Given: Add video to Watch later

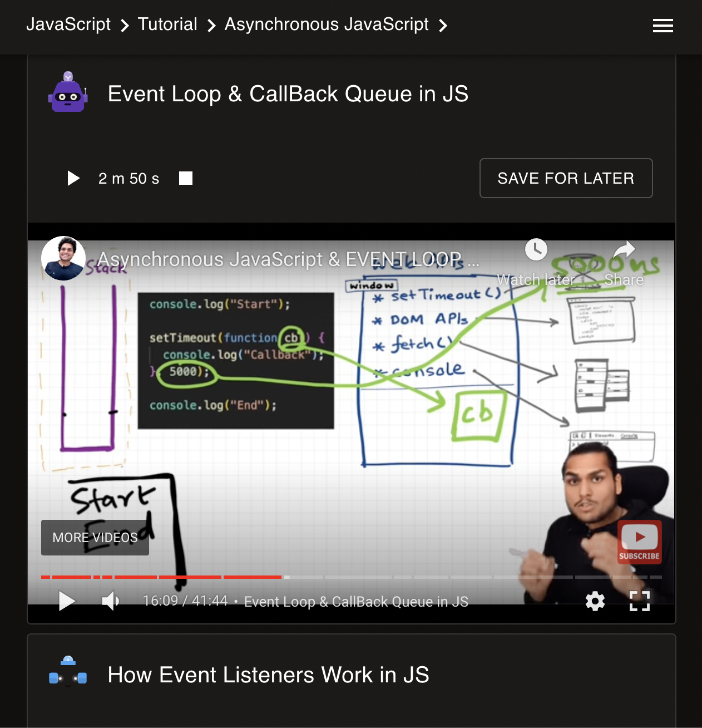Looking at the screenshot, I should tap(536, 263).
